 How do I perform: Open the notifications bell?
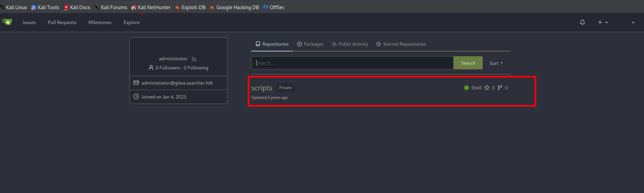coord(582,22)
